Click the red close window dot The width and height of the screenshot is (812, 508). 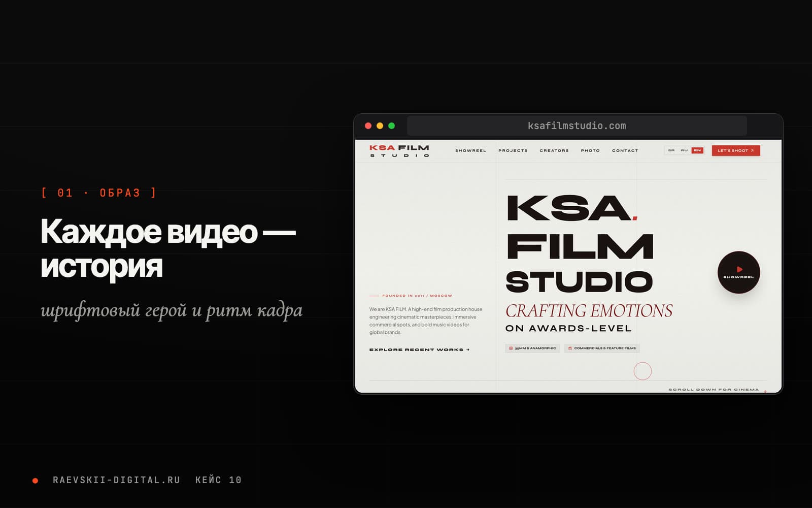point(368,126)
